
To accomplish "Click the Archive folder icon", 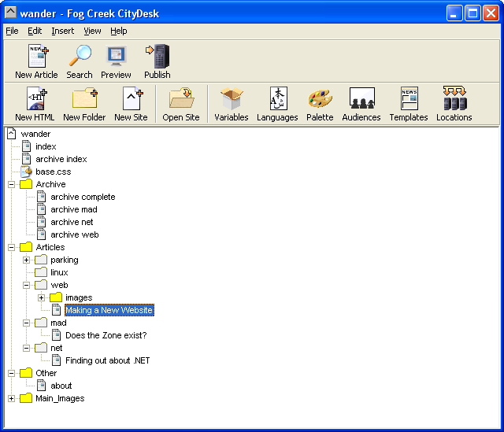I will click(x=26, y=184).
